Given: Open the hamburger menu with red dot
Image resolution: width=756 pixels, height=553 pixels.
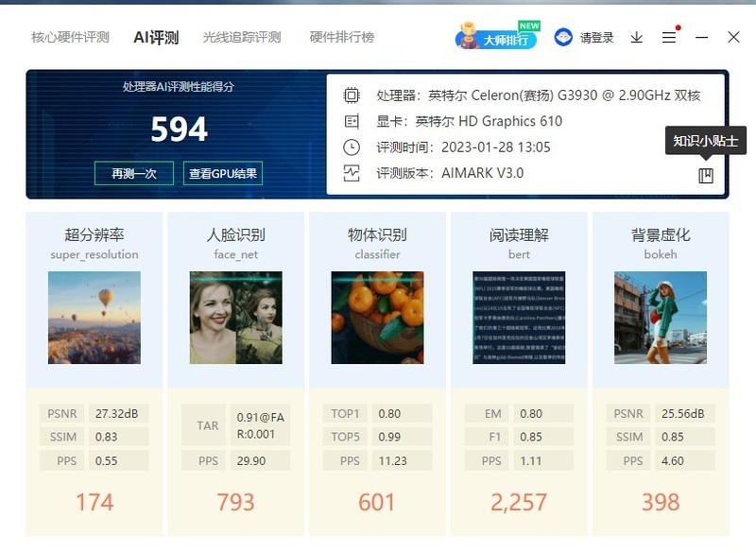Looking at the screenshot, I should pos(668,37).
